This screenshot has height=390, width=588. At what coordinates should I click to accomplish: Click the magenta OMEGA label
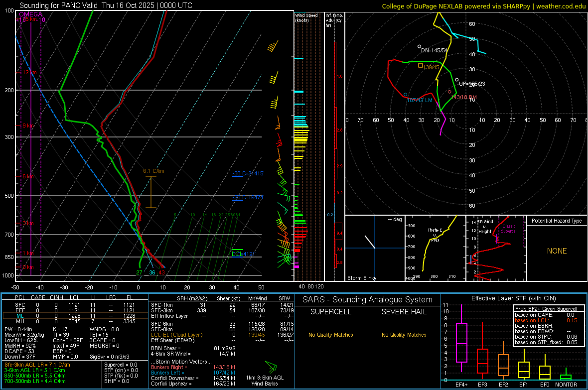point(31,14)
